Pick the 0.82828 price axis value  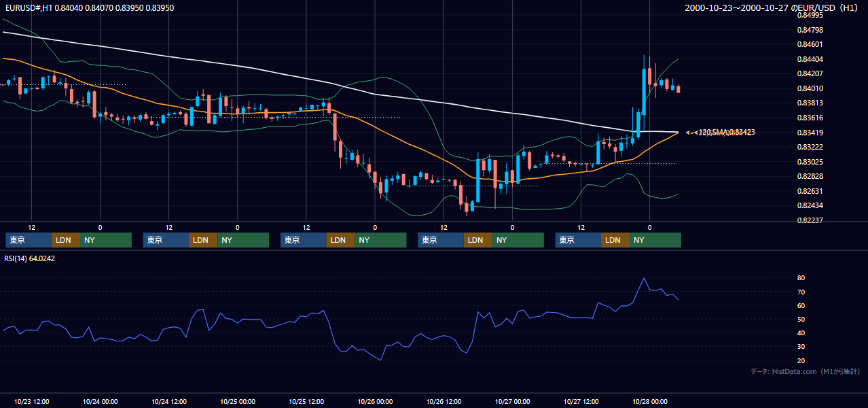[810, 176]
